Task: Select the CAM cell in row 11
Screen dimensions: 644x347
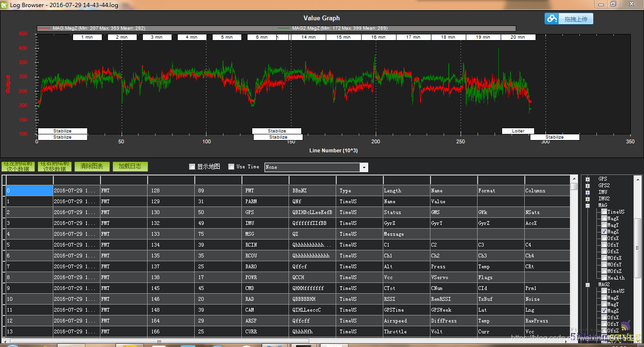Action: click(x=265, y=310)
